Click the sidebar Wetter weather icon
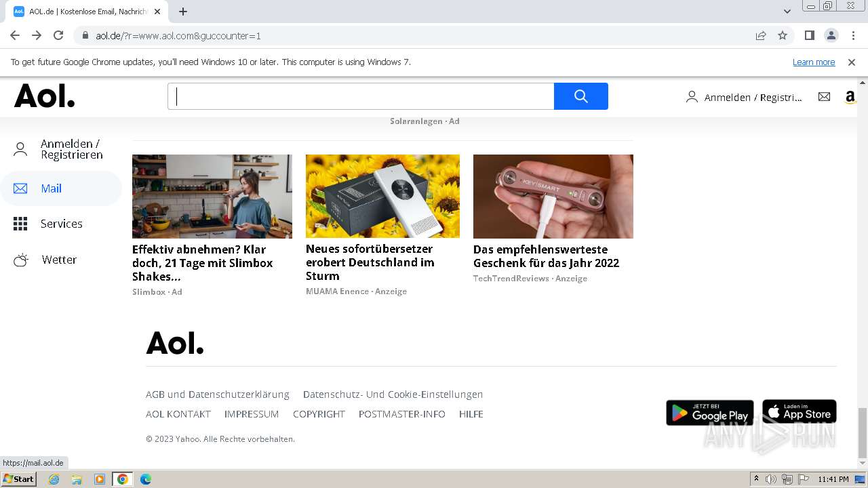The height and width of the screenshot is (488, 868). tap(20, 260)
